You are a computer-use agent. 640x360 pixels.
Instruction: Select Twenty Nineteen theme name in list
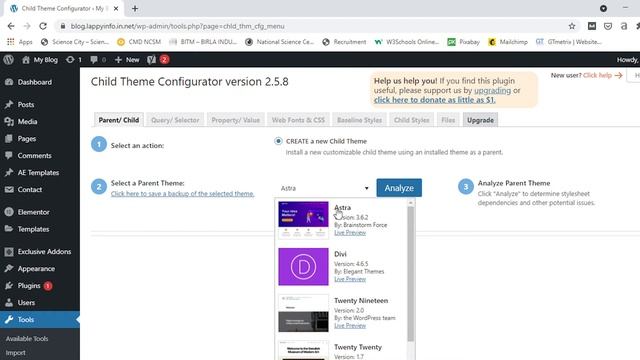(x=361, y=301)
